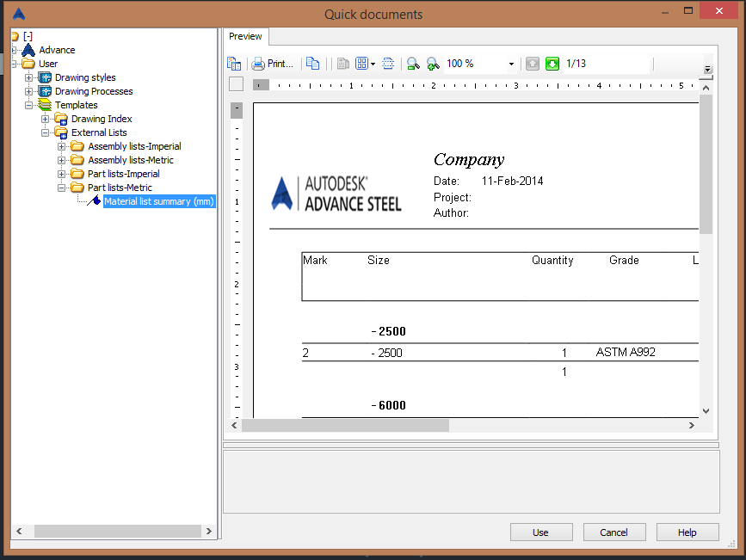Expand the Part lists-Imperial folder
The image size is (746, 560).
[61, 174]
